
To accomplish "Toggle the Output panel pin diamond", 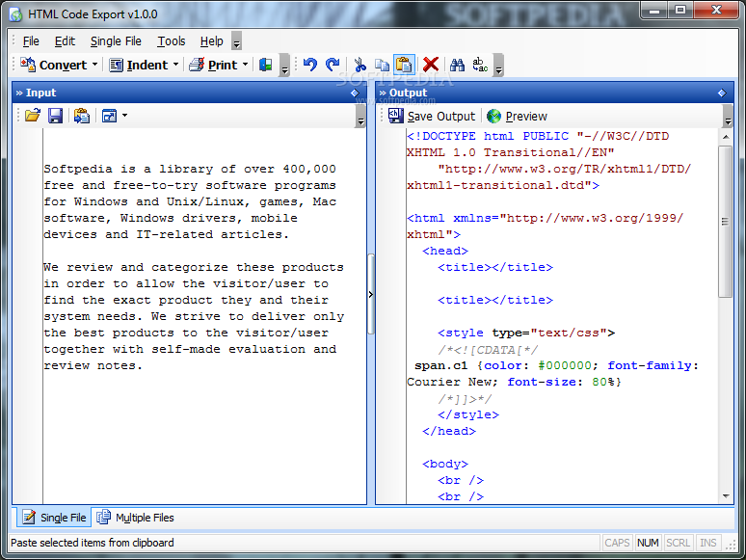I will tap(722, 93).
